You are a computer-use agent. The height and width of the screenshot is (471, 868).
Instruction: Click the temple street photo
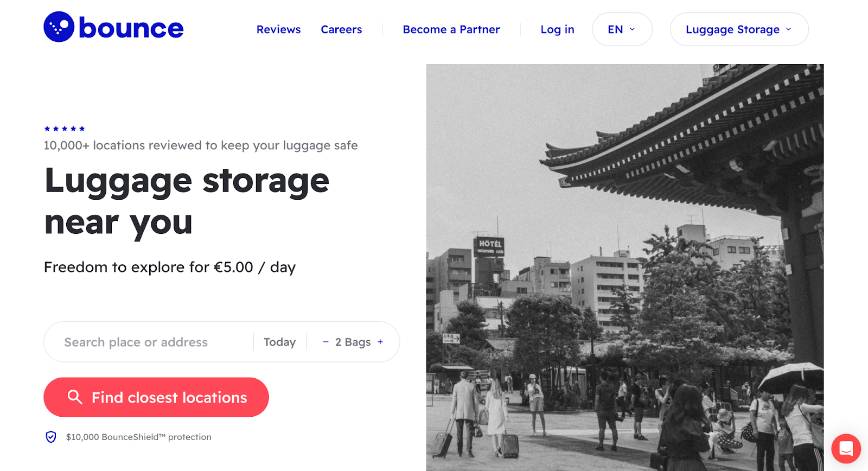(x=625, y=268)
